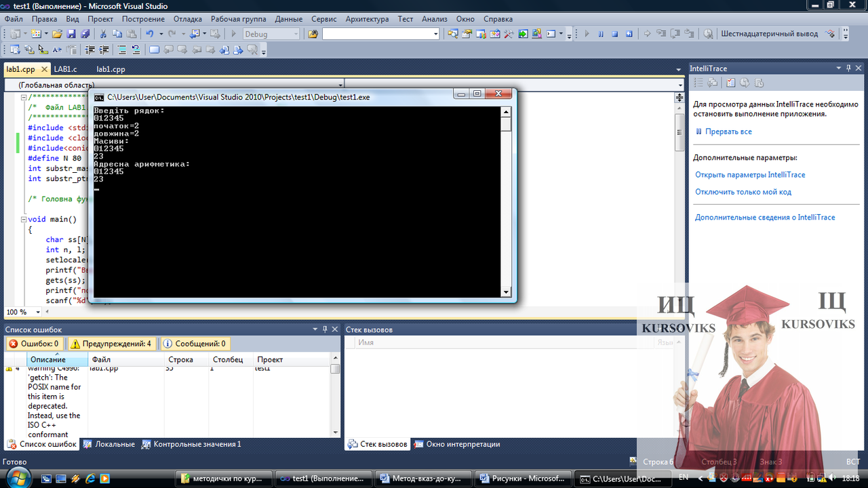Find in files binoculars-folder icon
Image resolution: width=868 pixels, height=488 pixels.
tap(312, 34)
